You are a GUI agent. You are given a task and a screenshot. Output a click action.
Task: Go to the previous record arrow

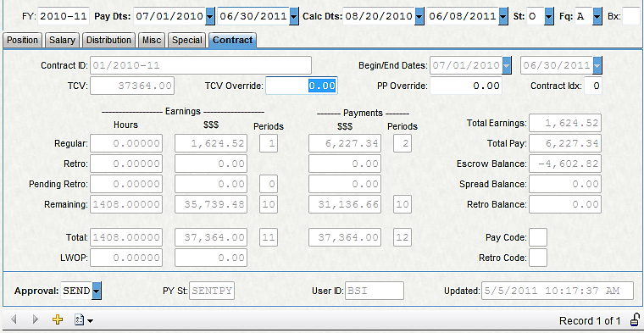(x=14, y=319)
